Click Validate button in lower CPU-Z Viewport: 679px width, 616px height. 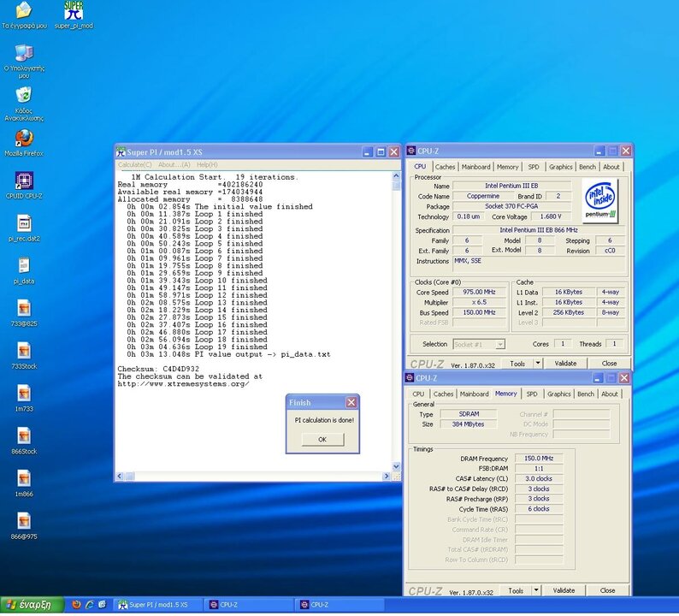click(x=564, y=590)
